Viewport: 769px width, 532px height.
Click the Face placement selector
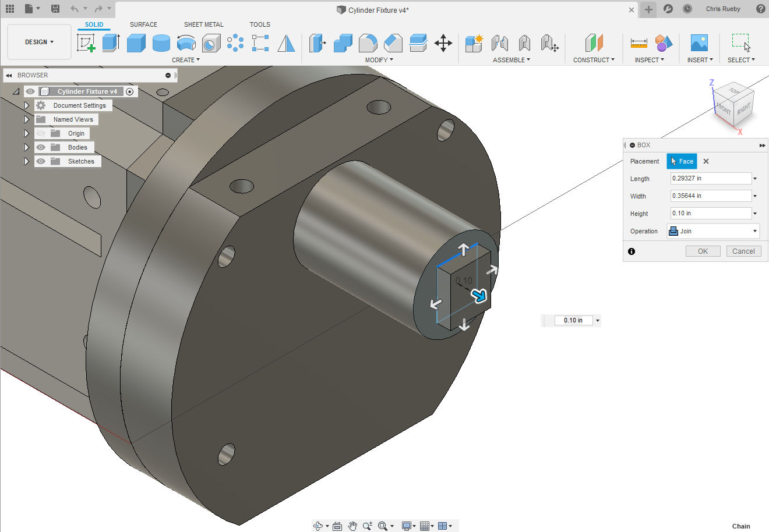(x=682, y=161)
